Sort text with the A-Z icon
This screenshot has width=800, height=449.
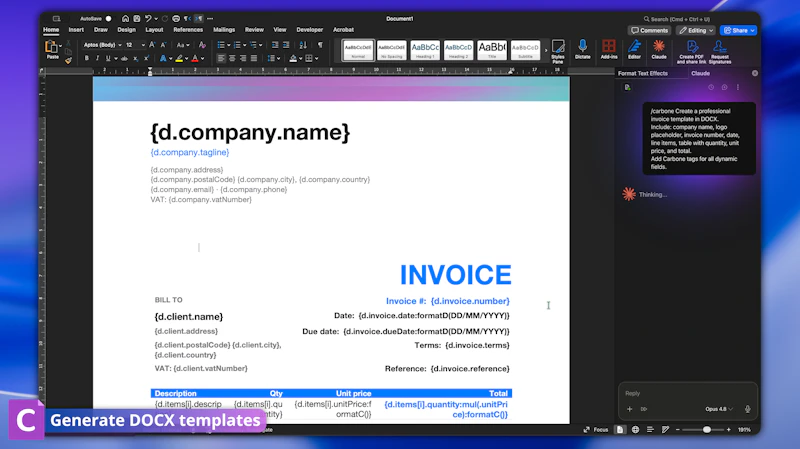(x=303, y=45)
